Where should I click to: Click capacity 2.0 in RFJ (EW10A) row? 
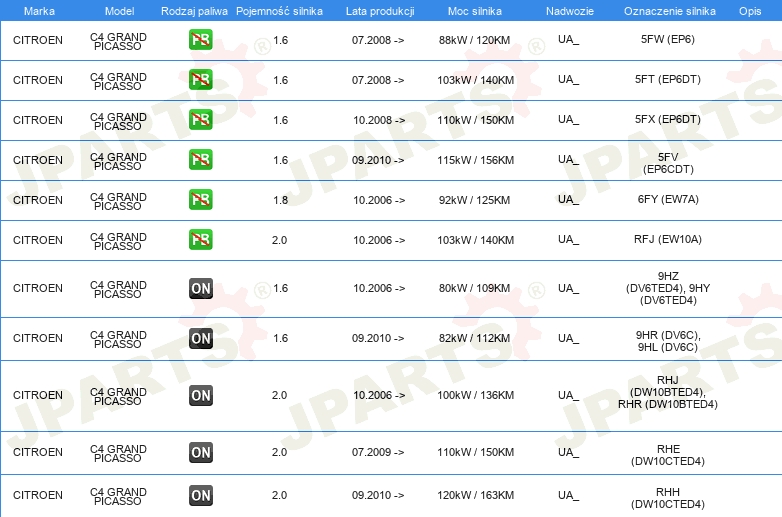(x=279, y=240)
